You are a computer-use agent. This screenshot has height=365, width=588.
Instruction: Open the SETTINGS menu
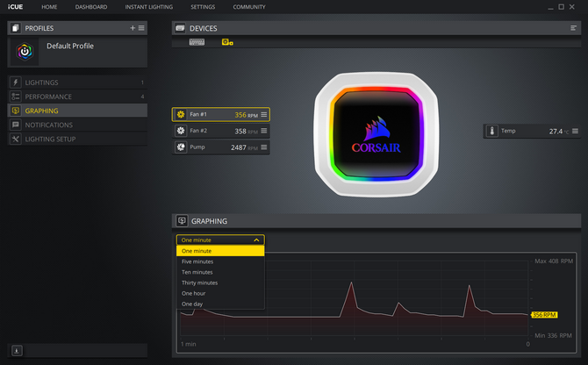pyautogui.click(x=203, y=7)
